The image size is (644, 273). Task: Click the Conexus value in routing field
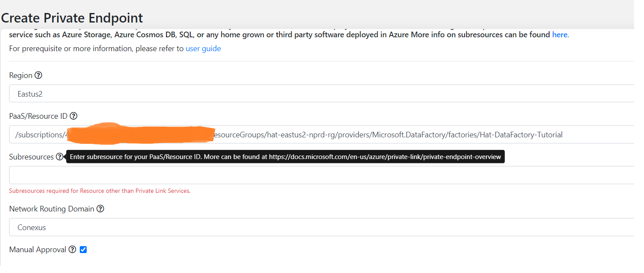[x=31, y=227]
